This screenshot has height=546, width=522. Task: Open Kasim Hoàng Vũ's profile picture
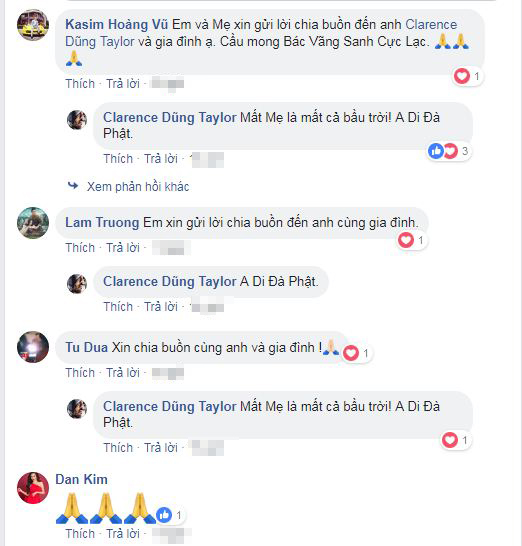(x=33, y=25)
